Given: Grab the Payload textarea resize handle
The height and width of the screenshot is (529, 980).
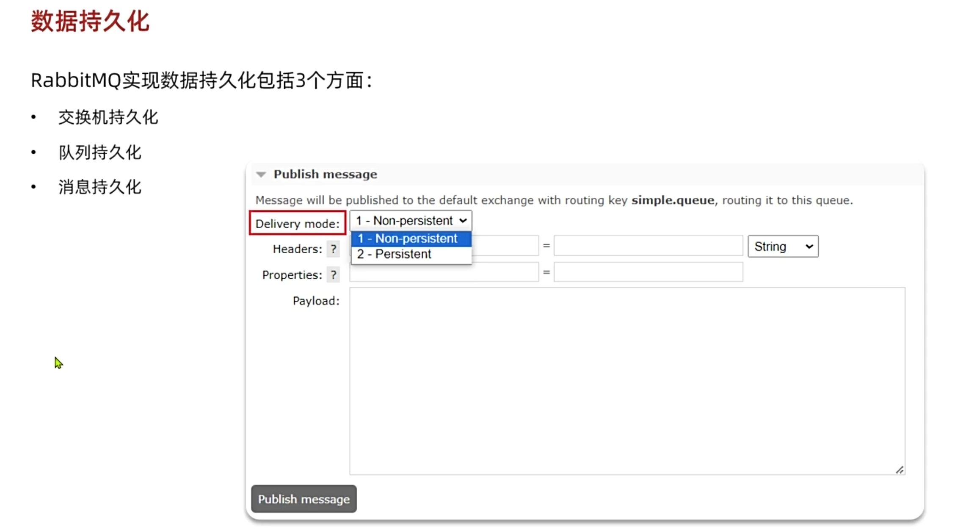Looking at the screenshot, I should point(899,470).
